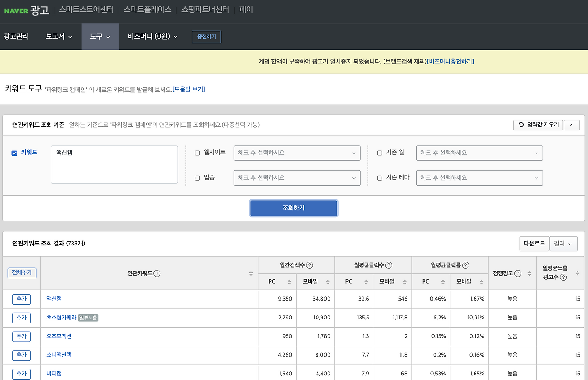Open the 시즌 테마 selection dropdown
588x380 pixels.
479,178
